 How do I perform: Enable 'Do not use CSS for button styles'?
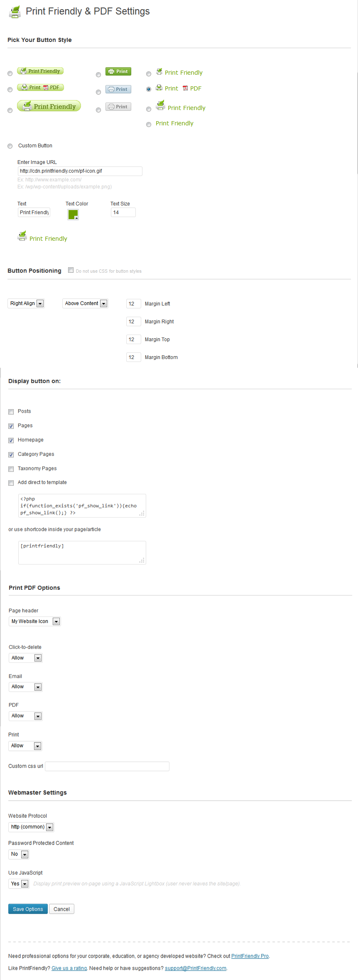71,270
